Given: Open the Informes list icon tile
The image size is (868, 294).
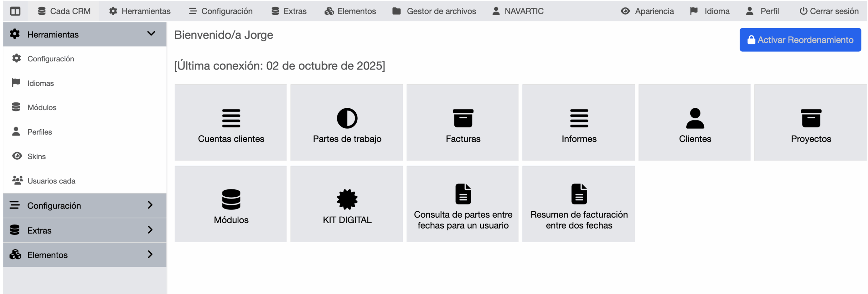Looking at the screenshot, I should click(x=578, y=123).
